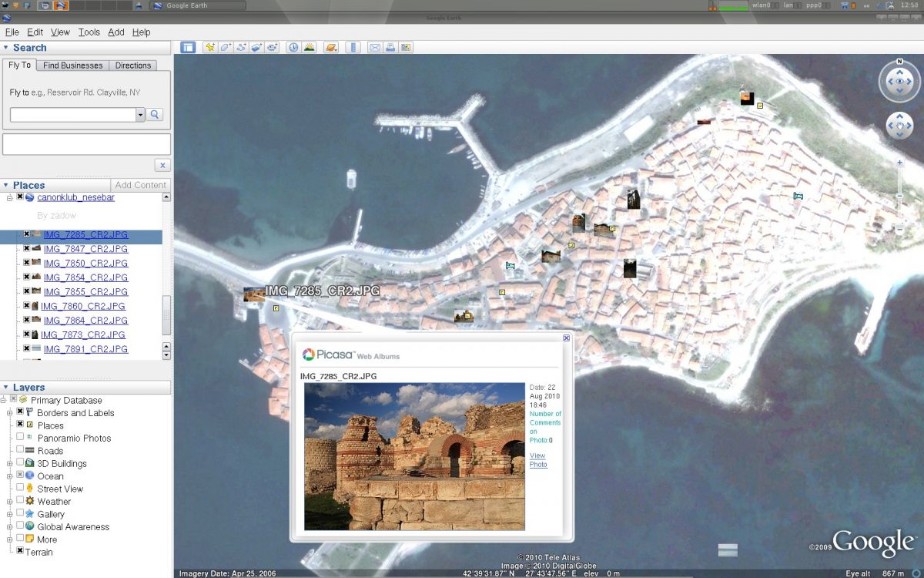Open the Tools menu
This screenshot has width=924, height=578.
[x=89, y=32]
